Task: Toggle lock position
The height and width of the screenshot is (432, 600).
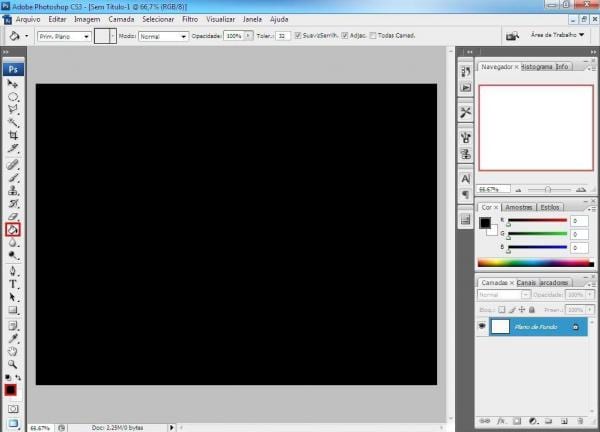Action: click(522, 310)
